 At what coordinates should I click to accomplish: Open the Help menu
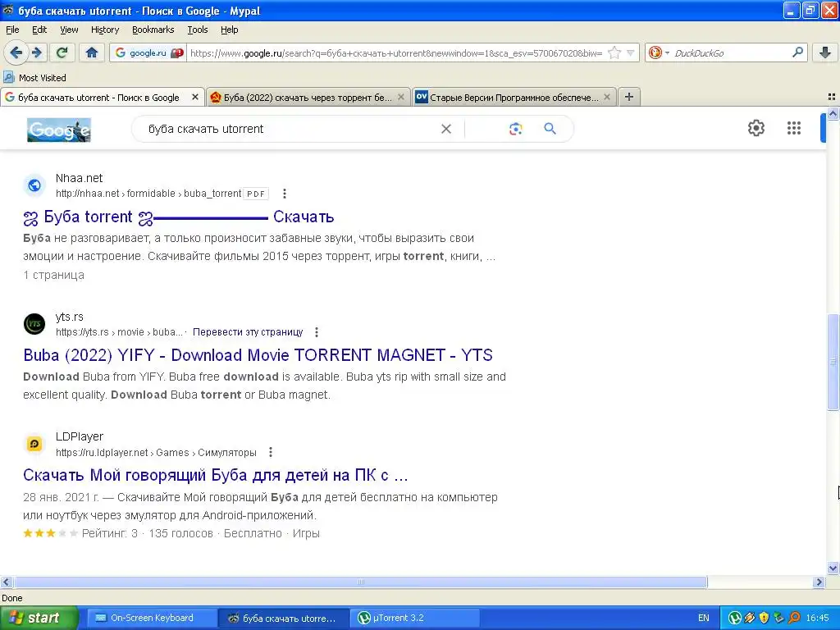tap(230, 30)
